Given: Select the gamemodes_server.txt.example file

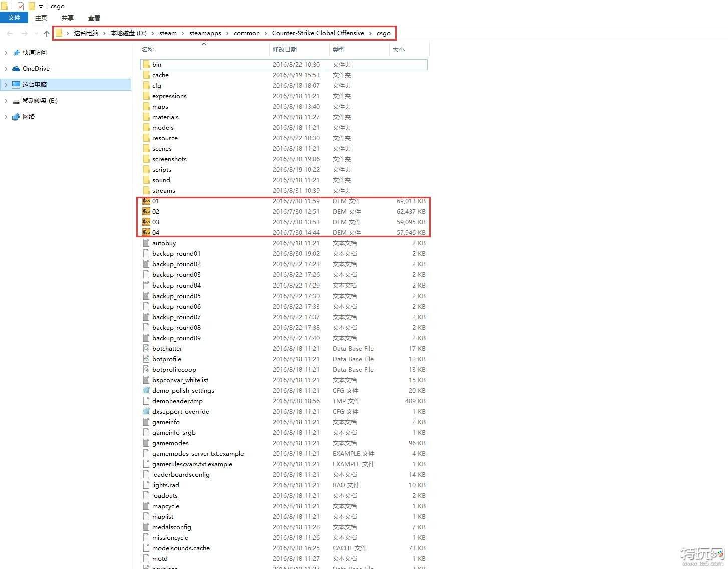Looking at the screenshot, I should [198, 453].
